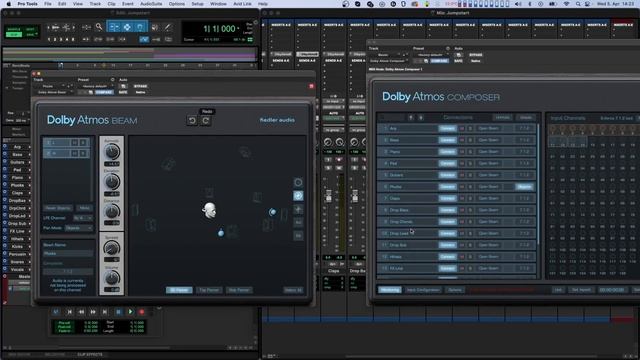The image size is (640, 360).
Task: Click the third icon on Beam panner side strip
Action: [298, 209]
